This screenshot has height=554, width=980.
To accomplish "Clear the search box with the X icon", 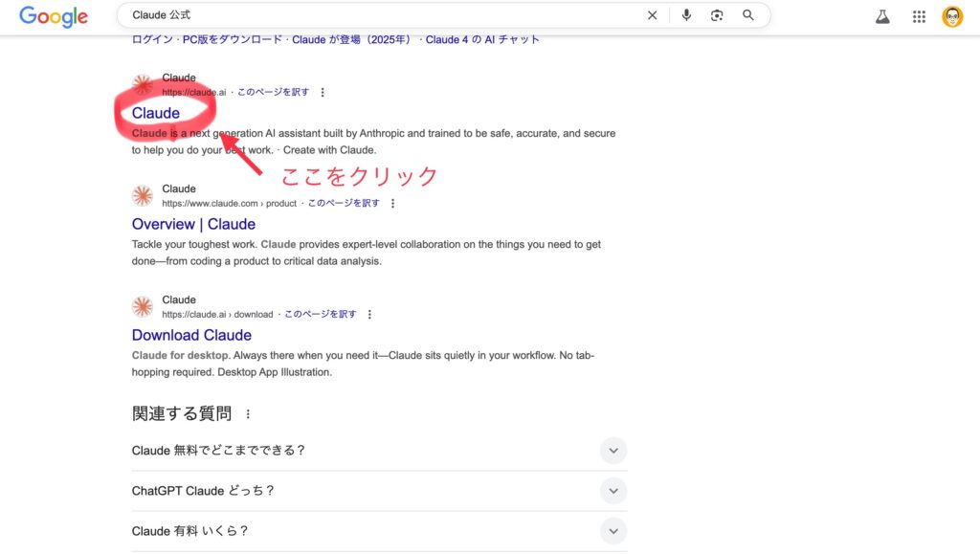I will pos(653,15).
